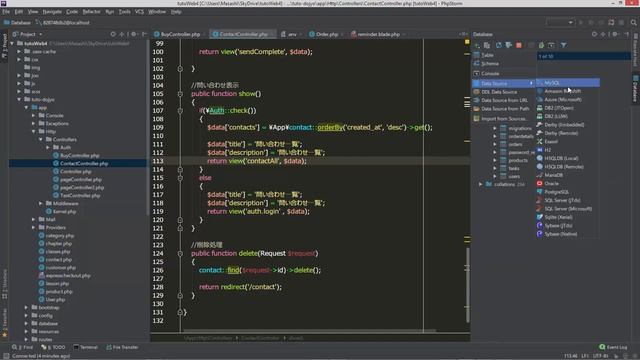Image resolution: width=640 pixels, height=360 pixels.
Task: Click the Database panel settings gear icon
Action: coord(615,34)
